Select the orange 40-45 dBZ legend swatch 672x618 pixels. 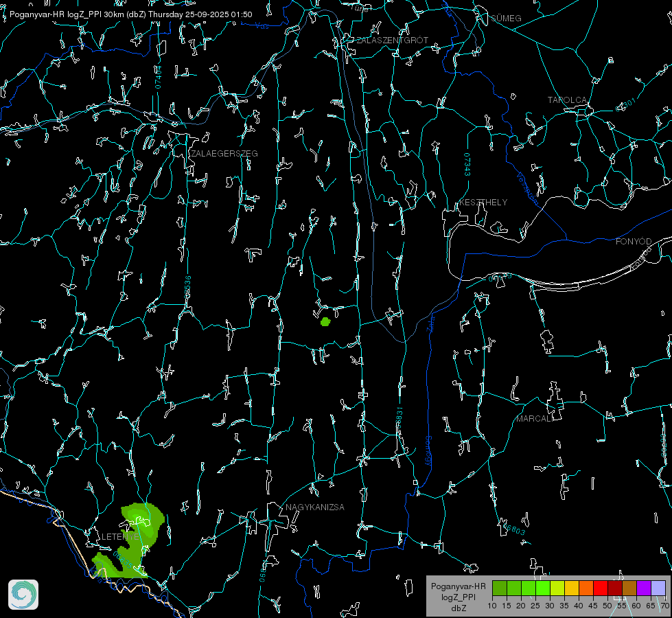coord(586,588)
